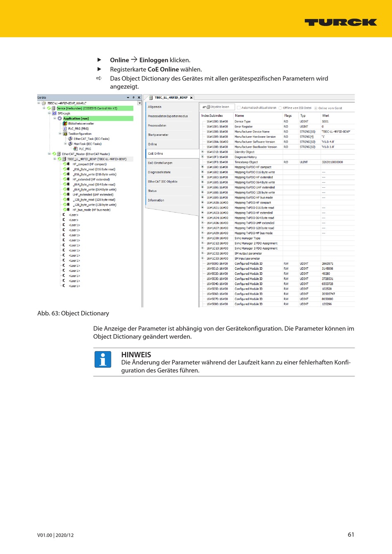
Task: Select Online vom Gerät radio option
Action: click(316, 108)
